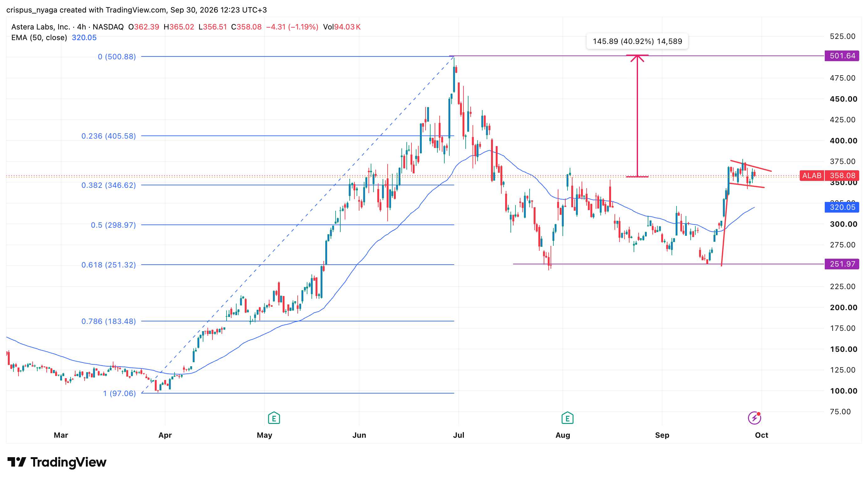Click the 145.89 (40.92%) measurement tooltip

637,41
